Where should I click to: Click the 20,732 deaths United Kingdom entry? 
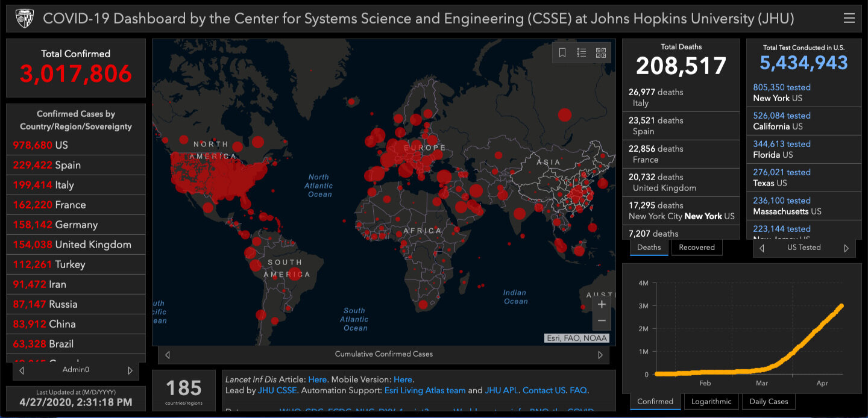681,182
